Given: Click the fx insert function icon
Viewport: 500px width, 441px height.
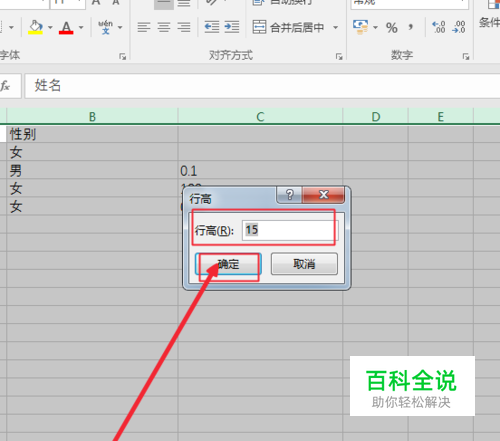Looking at the screenshot, I should coord(5,86).
